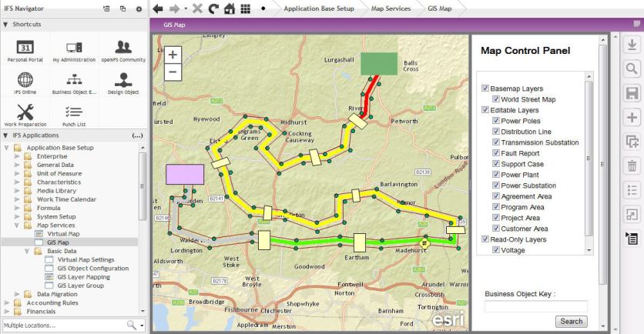
Task: Click the list view icon in right toolbar
Action: click(632, 190)
